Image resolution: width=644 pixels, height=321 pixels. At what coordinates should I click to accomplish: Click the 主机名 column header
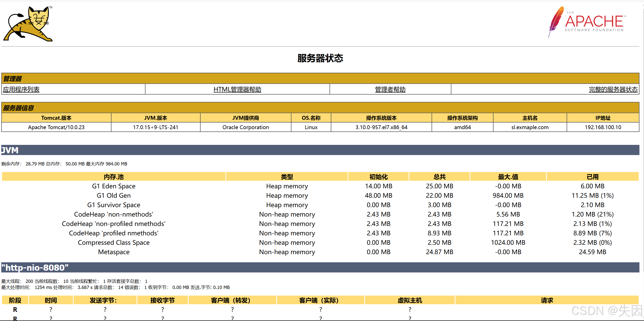coord(530,118)
